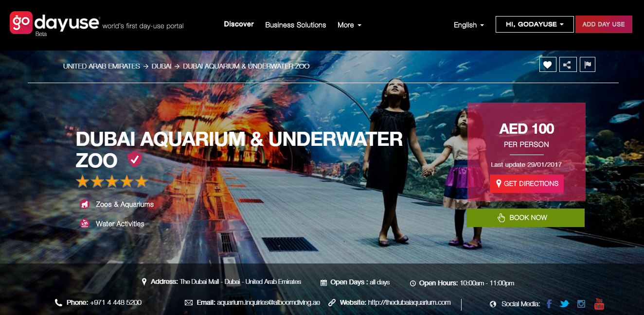This screenshot has height=315, width=644.
Task: Click phone number +971 4 448 5200
Action: click(x=116, y=302)
